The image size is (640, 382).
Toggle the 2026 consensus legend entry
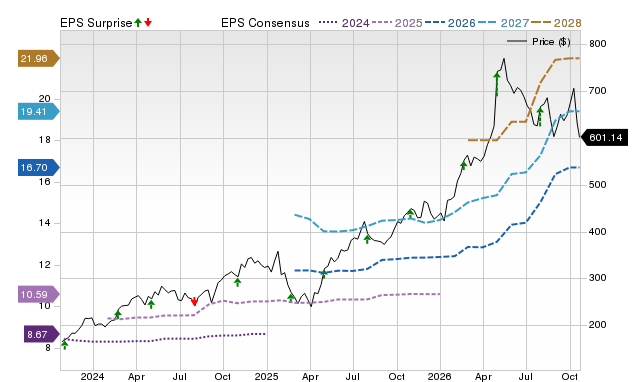click(x=450, y=23)
